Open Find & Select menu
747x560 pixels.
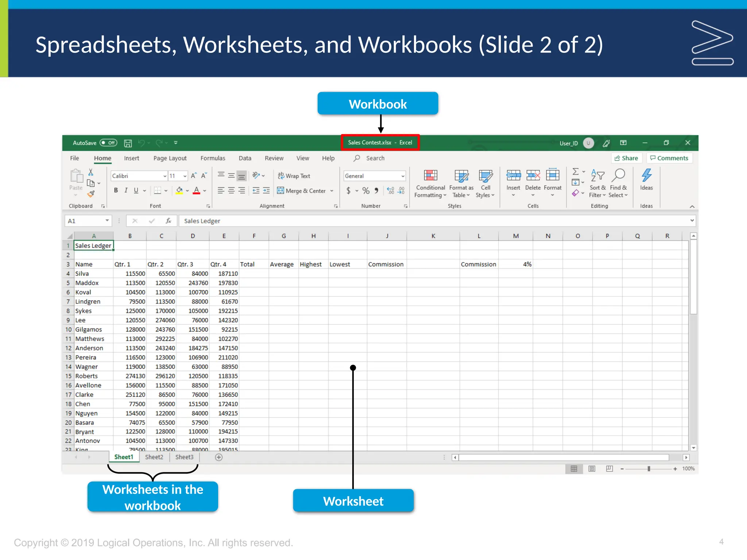click(618, 184)
